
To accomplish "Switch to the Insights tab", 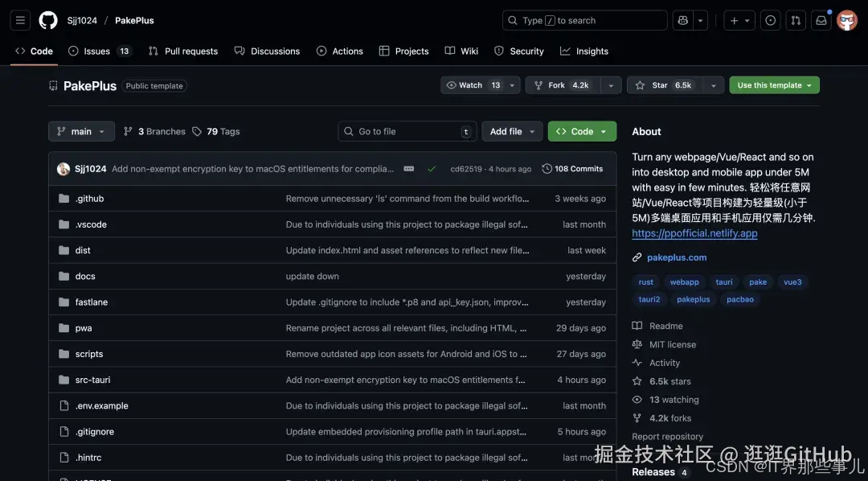I will (584, 51).
